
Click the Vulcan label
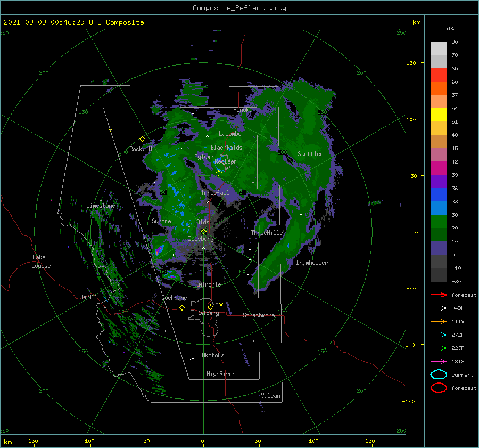[270, 396]
